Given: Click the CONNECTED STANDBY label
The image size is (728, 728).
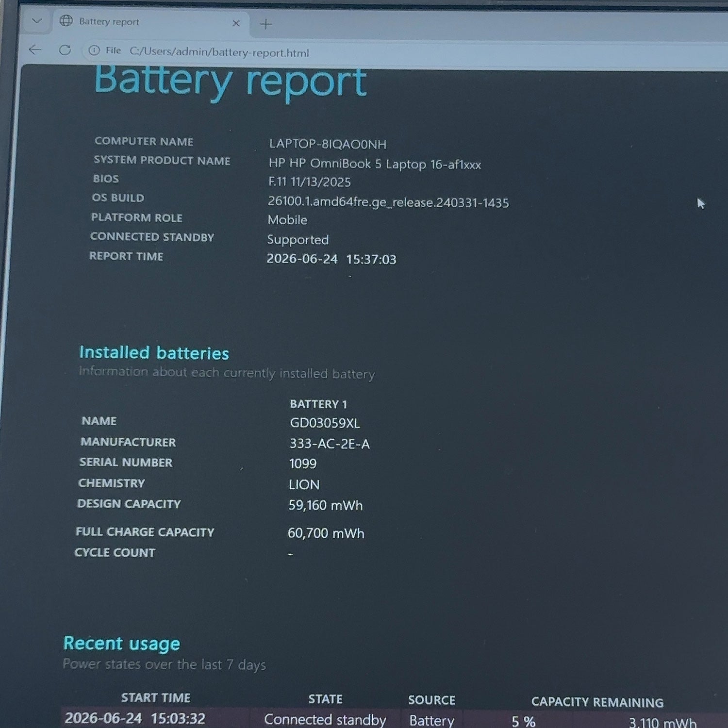Looking at the screenshot, I should pos(152,237).
